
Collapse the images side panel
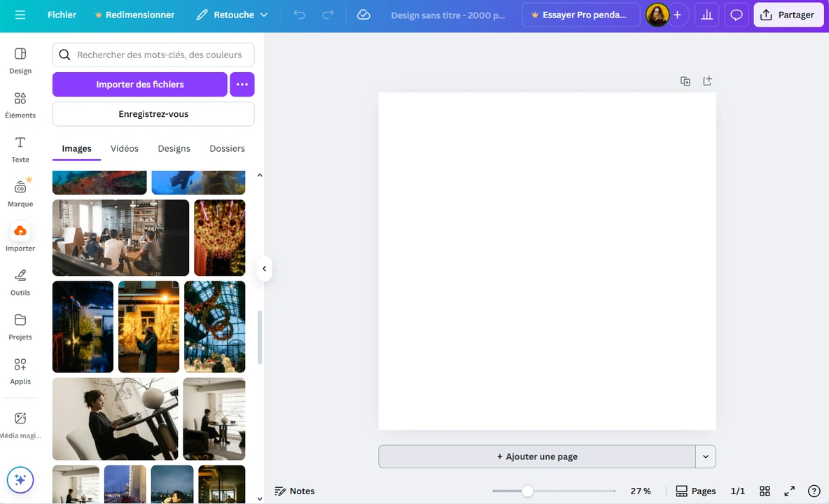tap(264, 268)
